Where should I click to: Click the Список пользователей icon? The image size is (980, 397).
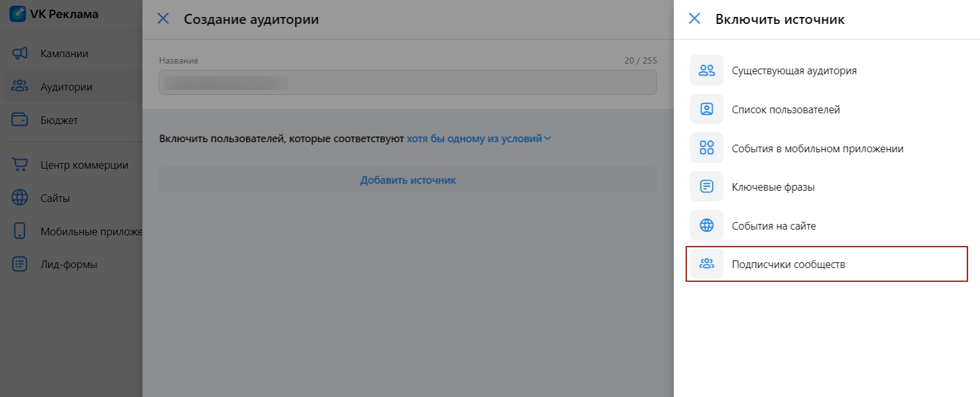(x=706, y=109)
